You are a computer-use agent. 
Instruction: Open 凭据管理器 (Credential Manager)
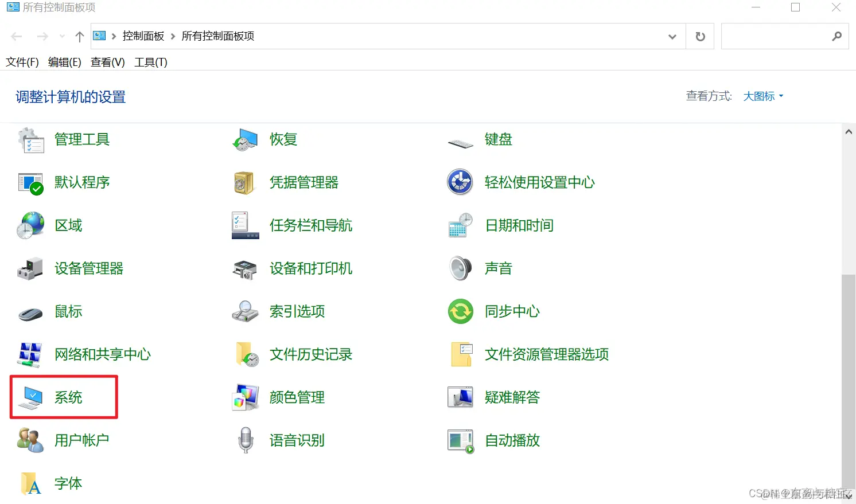pyautogui.click(x=304, y=182)
